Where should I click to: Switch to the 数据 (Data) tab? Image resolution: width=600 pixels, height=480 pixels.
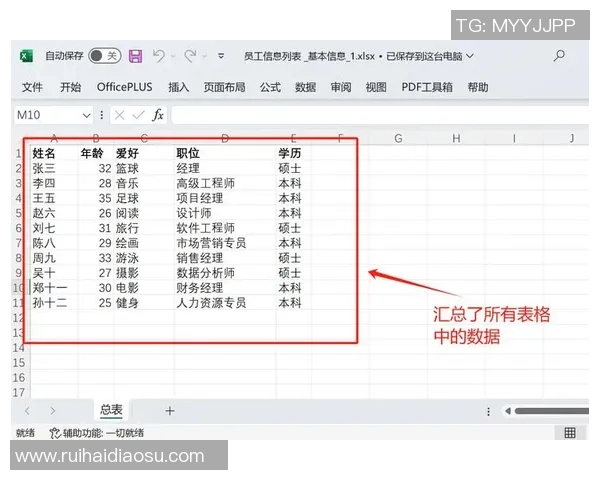click(x=305, y=87)
